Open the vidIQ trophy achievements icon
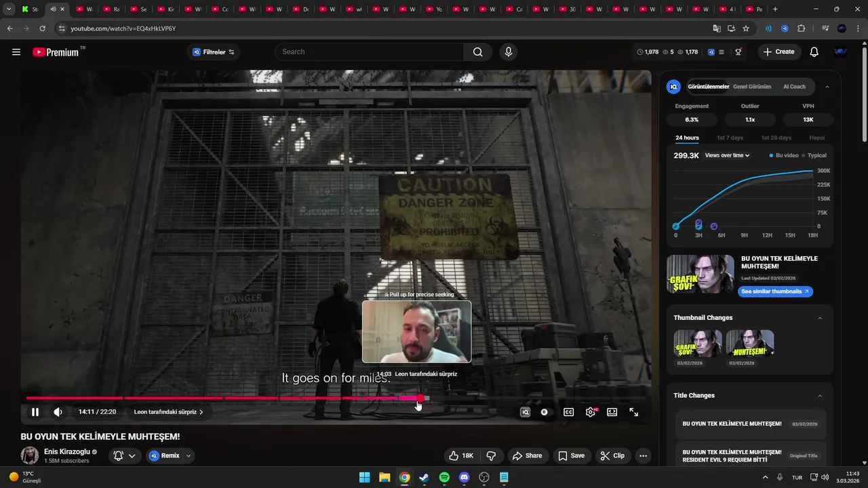This screenshot has width=868, height=488. (738, 52)
